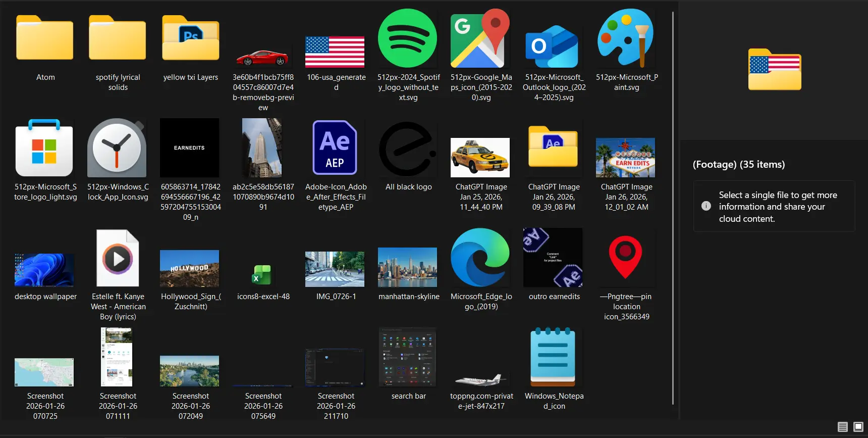Switch to details list view
Viewport: 868px width, 438px height.
(842, 427)
